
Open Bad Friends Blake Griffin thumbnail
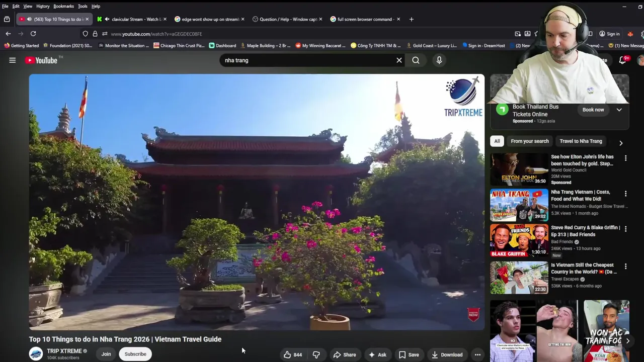[519, 240]
